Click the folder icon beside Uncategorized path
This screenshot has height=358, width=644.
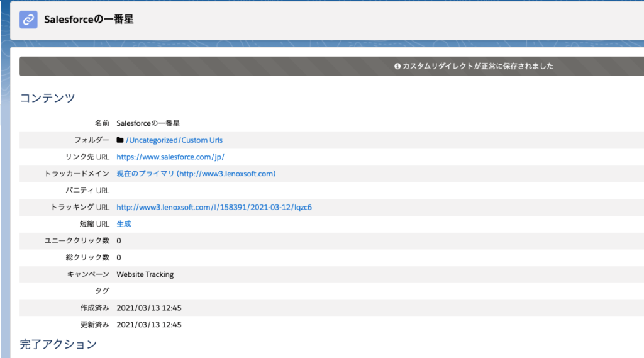tap(120, 140)
